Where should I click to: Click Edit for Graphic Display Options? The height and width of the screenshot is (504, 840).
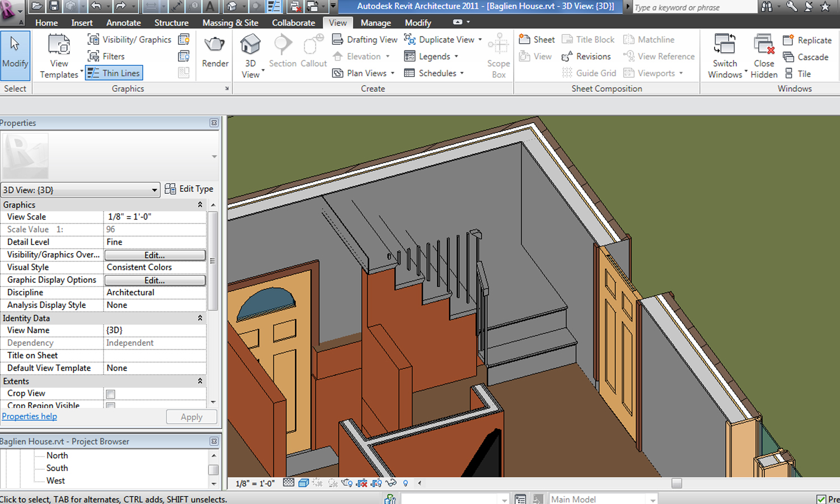tap(155, 280)
